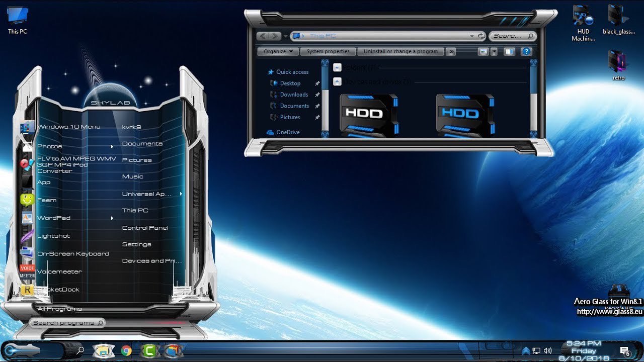The image size is (644, 362).
Task: Expand the Folders group
Action: pos(337,67)
